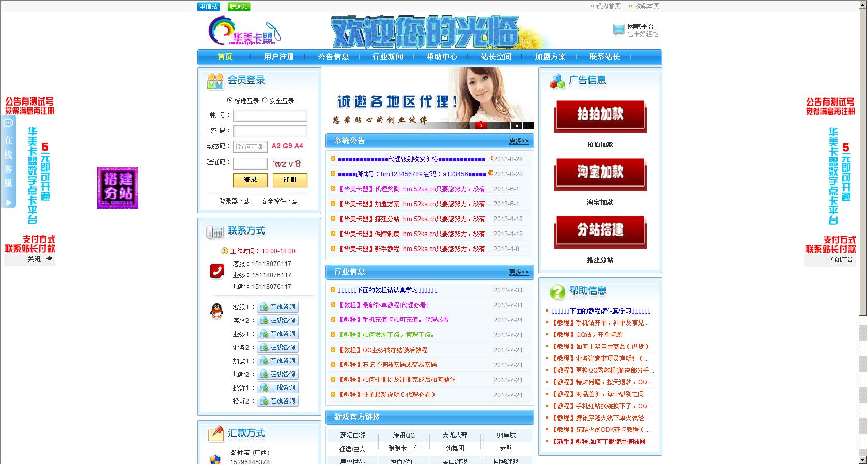Click the 淘宝加款 red banner icon

600,174
